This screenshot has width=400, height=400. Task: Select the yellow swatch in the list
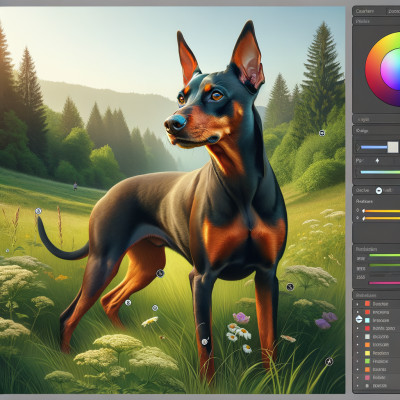click(x=367, y=353)
